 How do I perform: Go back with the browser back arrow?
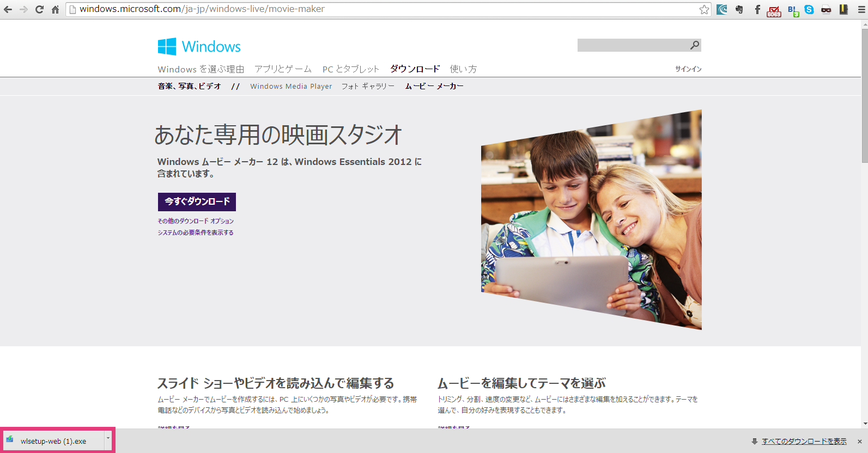coord(8,9)
